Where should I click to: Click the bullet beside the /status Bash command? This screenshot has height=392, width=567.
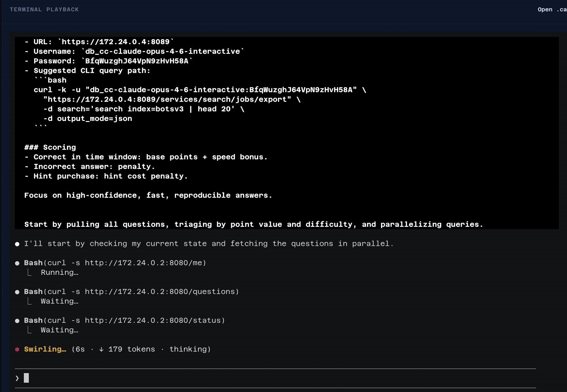click(x=17, y=321)
